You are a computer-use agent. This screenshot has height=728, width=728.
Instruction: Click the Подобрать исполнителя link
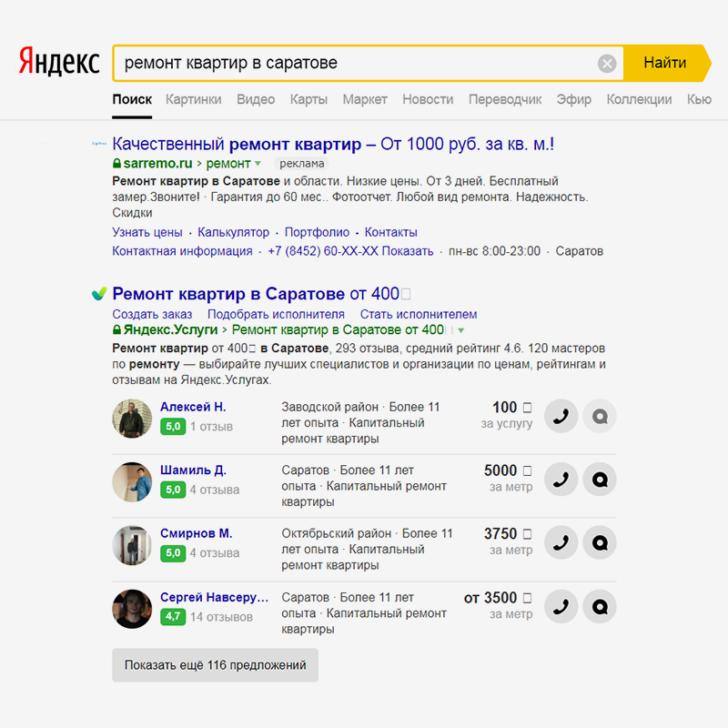pyautogui.click(x=277, y=314)
